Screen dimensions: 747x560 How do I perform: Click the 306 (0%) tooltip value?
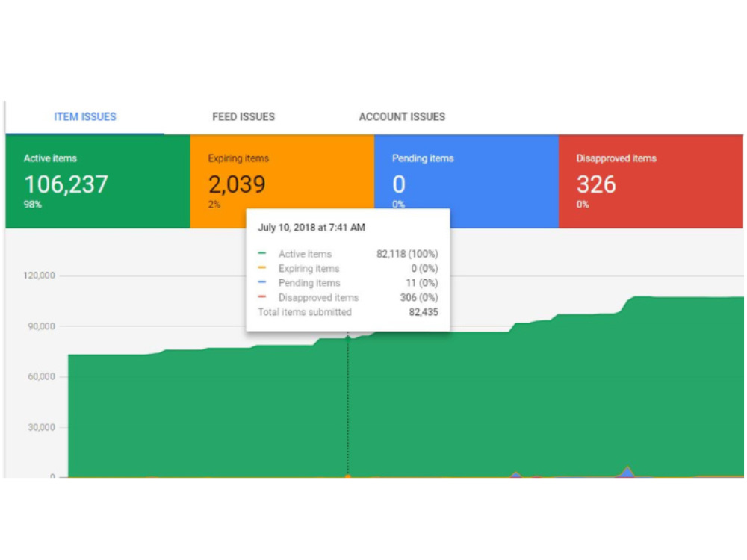(x=419, y=298)
